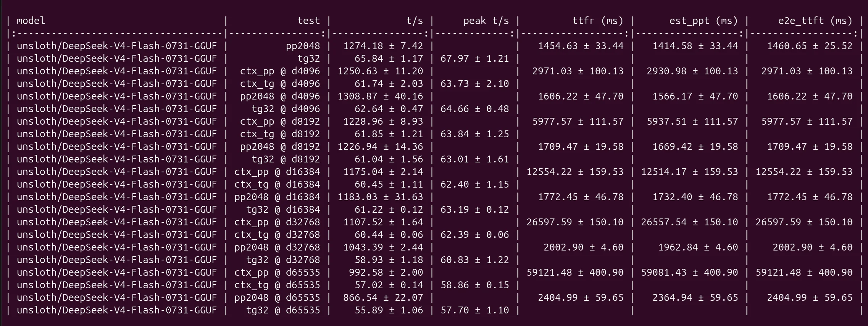The image size is (868, 326).
Task: Select the est_ppt value "59081.43 ± 400.90"
Action: (x=689, y=272)
